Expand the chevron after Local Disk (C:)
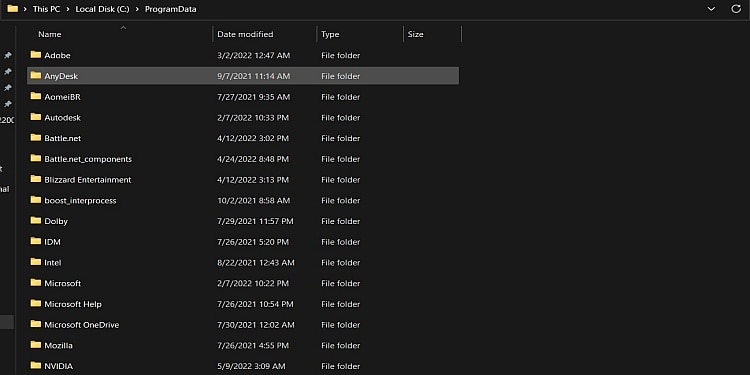The width and height of the screenshot is (750, 375). pos(137,9)
